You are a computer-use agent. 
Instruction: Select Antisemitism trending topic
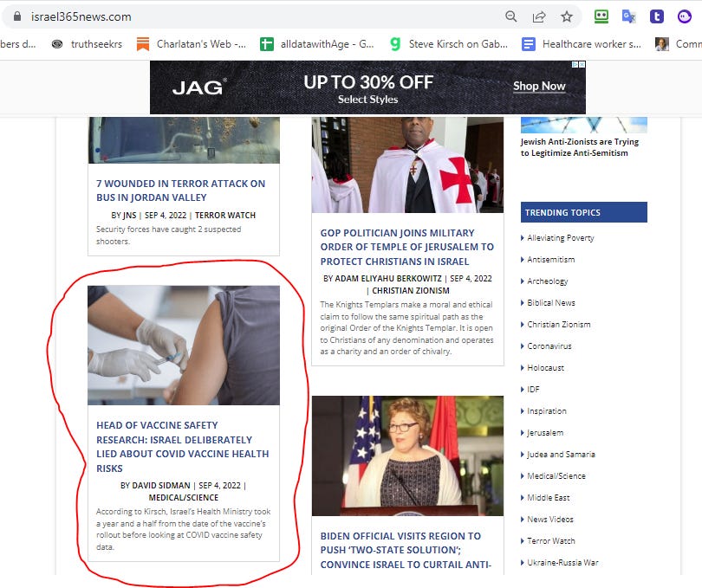550,260
